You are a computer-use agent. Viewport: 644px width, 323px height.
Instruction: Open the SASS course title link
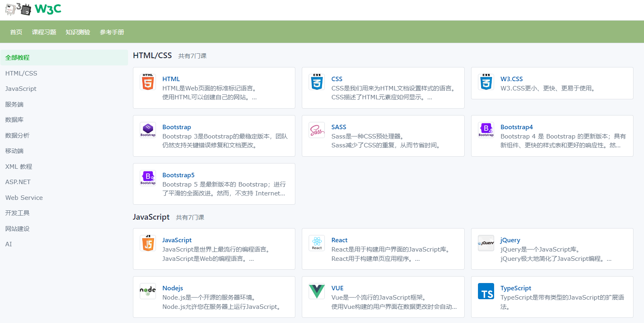tap(339, 127)
